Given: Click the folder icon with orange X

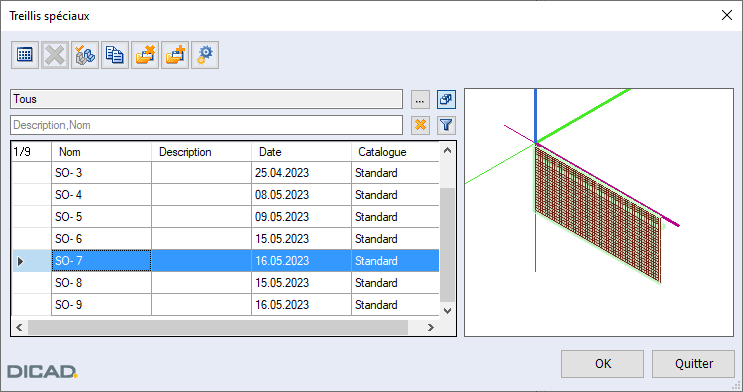Looking at the screenshot, I should [x=145, y=55].
